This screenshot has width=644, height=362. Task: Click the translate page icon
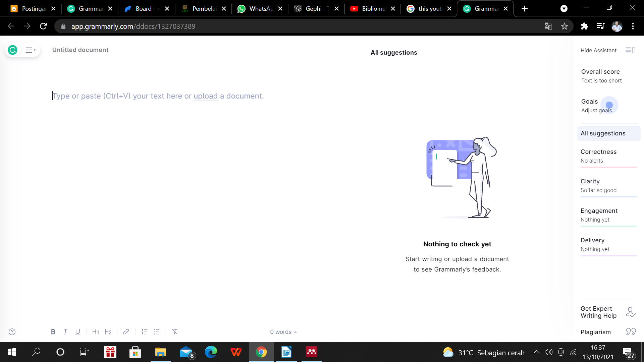click(x=548, y=26)
